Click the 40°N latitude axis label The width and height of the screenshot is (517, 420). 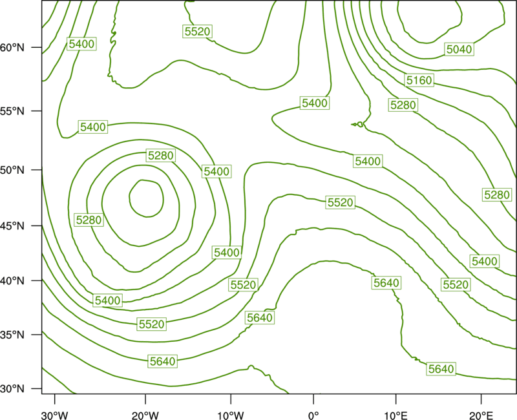pyautogui.click(x=12, y=280)
